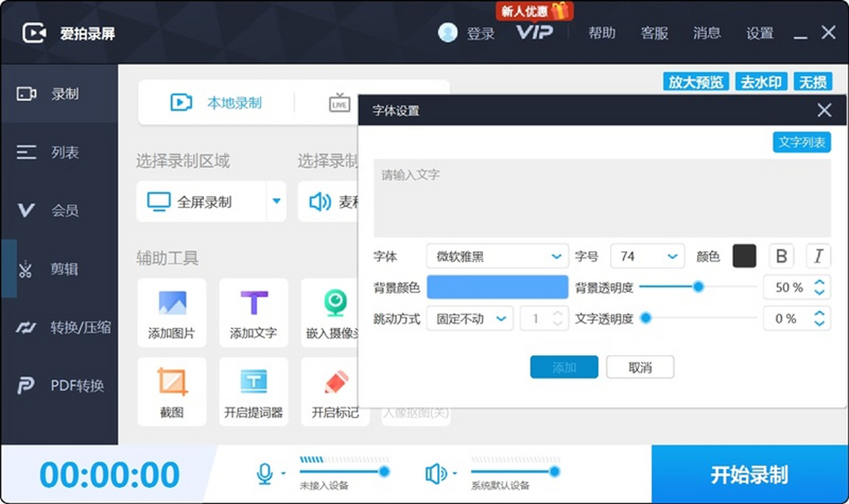
Task: Select the 添加图片 (add image) tool
Action: pos(172,313)
